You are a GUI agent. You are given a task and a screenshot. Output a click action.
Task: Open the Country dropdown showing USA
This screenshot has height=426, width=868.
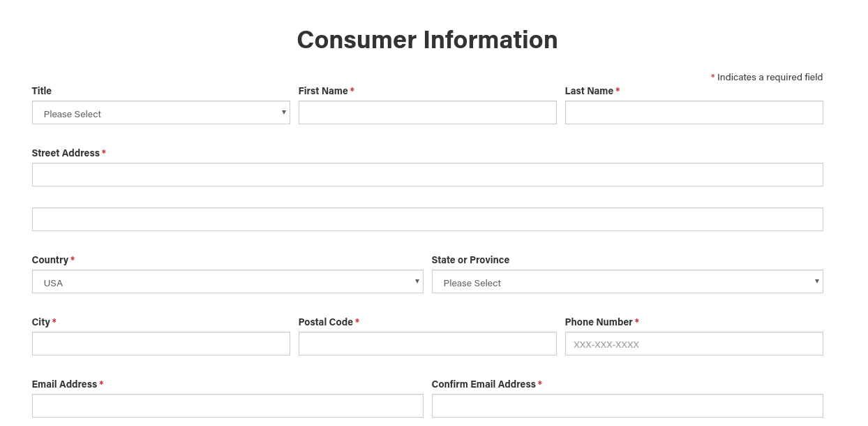(x=227, y=282)
